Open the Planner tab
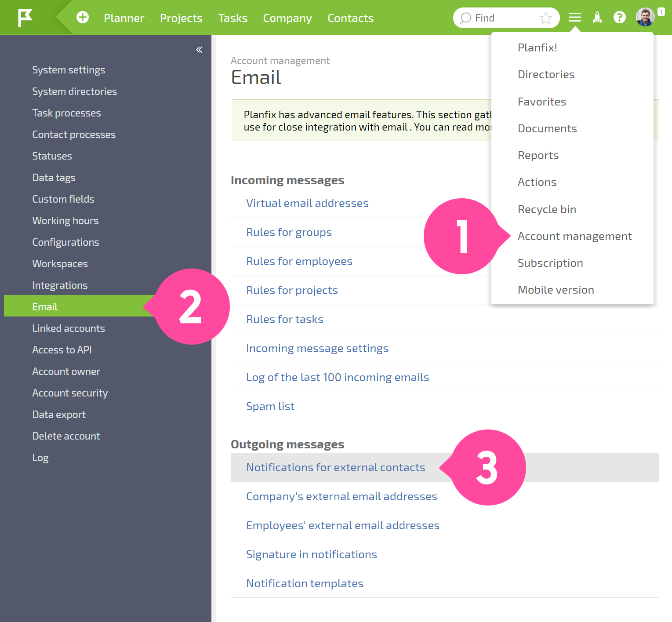672x622 pixels. pyautogui.click(x=124, y=18)
